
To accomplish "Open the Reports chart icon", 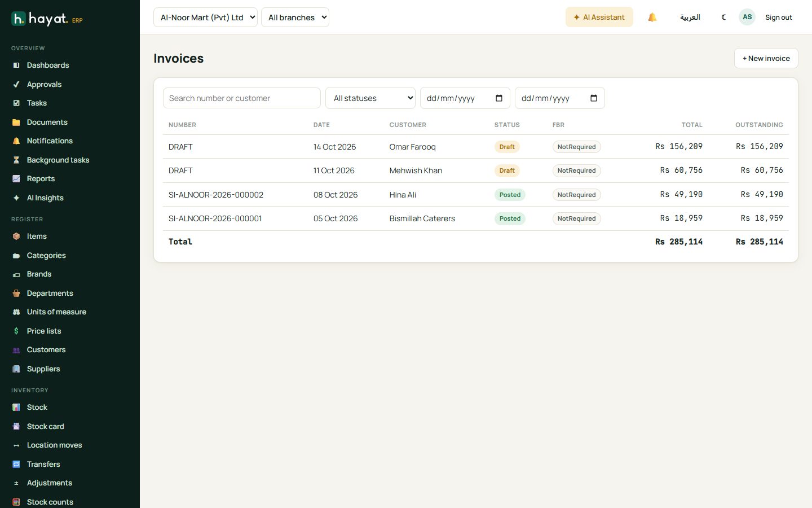I will click(16, 179).
